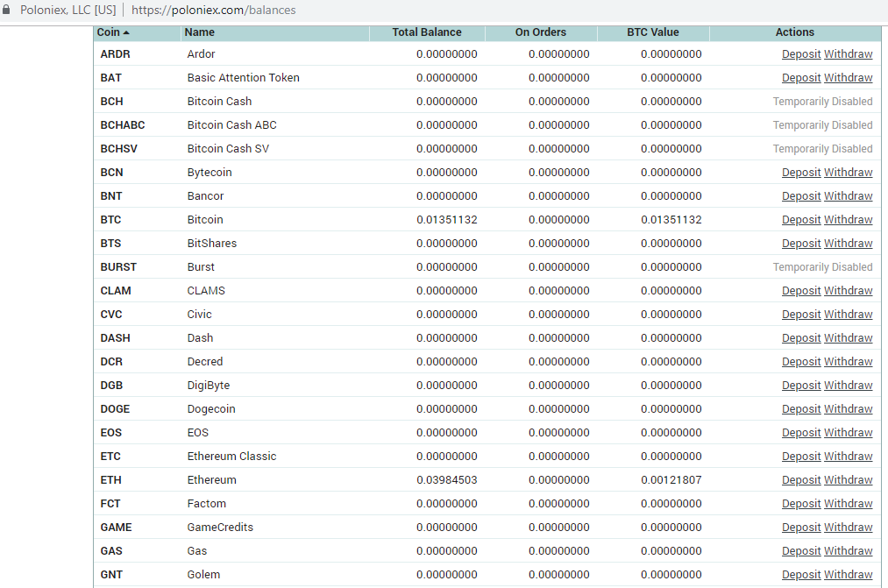Screen dimensions: 888x588
Task: Open Withdraw for GameCredits (GAME)
Action: click(848, 528)
